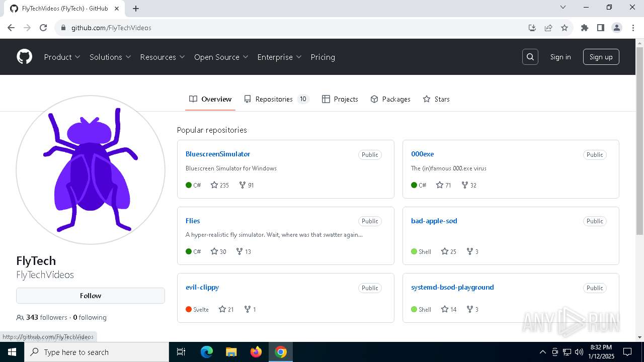Open the Windows notification center

(627, 352)
